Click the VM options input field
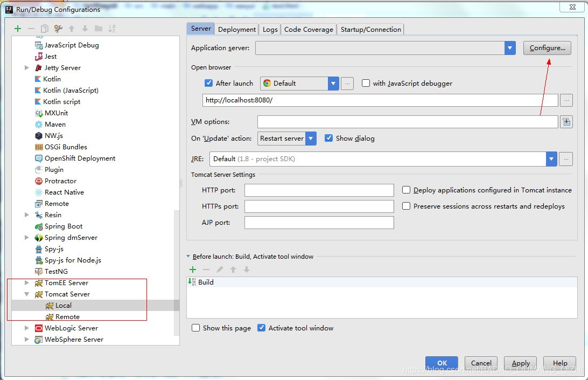588x380 pixels. coord(408,122)
